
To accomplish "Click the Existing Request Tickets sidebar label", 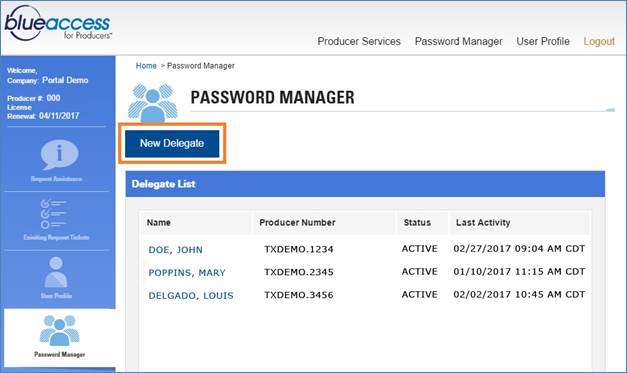I will point(56,237).
